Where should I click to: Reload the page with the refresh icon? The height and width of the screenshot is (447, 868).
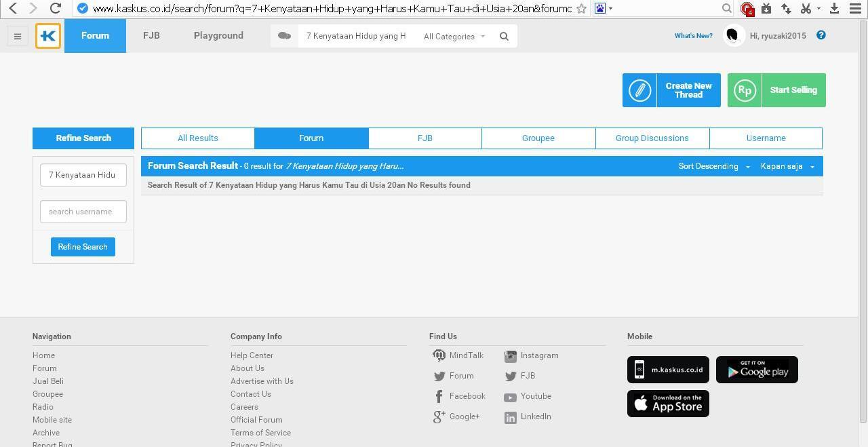point(56,8)
